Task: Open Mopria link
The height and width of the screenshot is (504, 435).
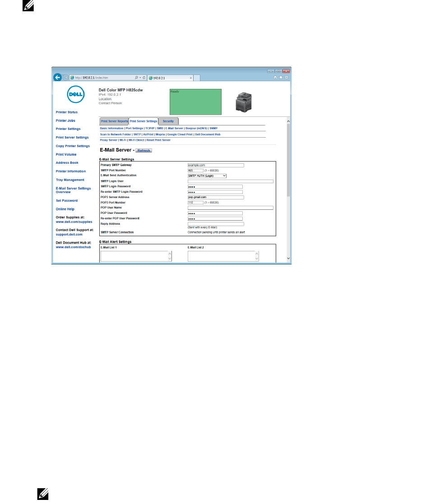Action: 160,134
